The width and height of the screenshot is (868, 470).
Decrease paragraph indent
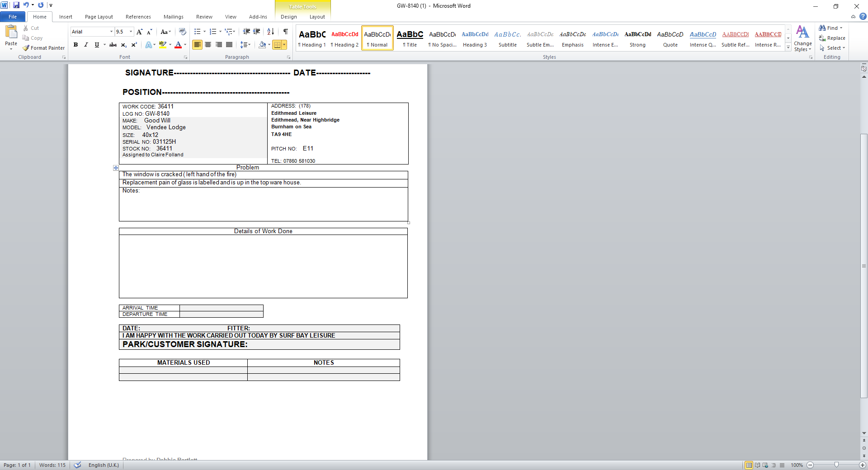[246, 32]
